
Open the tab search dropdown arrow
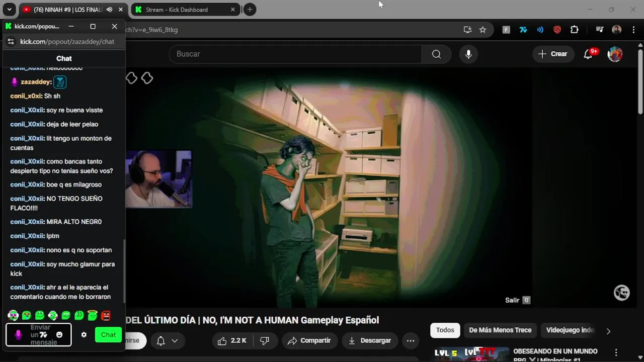coord(9,10)
